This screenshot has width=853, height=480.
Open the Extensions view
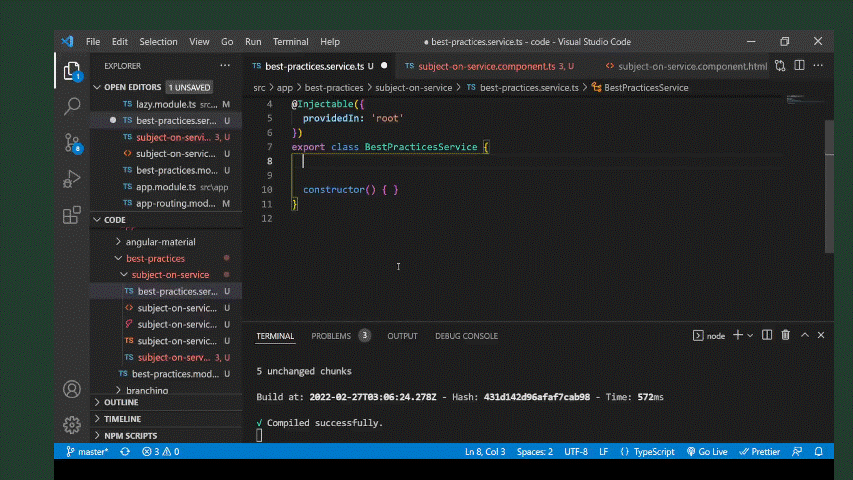[72, 214]
